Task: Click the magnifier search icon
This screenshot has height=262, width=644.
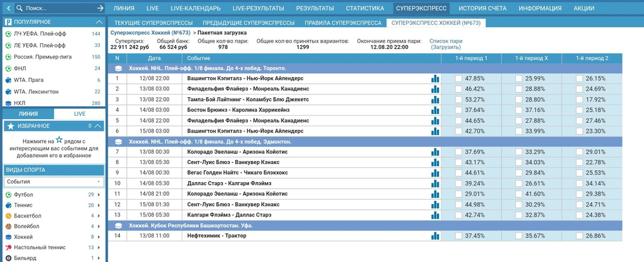Action: [19, 8]
